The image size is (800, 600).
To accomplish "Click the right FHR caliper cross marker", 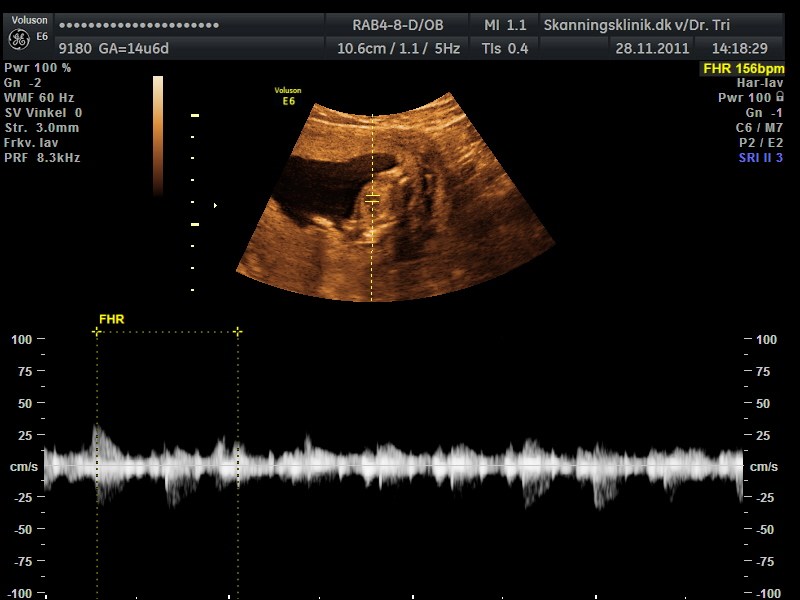I will coord(237,331).
